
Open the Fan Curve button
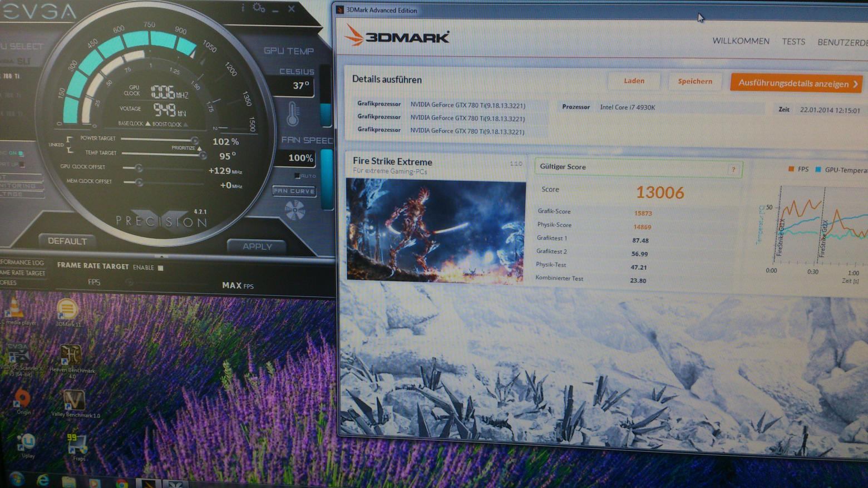coord(294,191)
